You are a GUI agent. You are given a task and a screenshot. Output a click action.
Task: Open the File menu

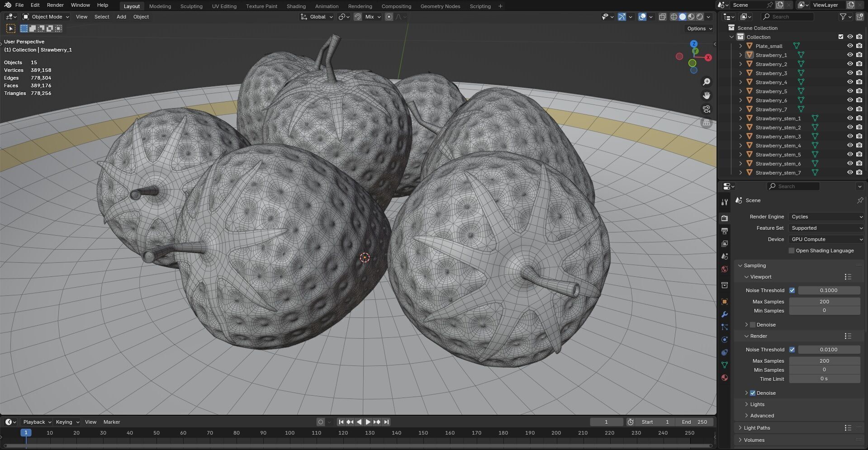(x=19, y=5)
